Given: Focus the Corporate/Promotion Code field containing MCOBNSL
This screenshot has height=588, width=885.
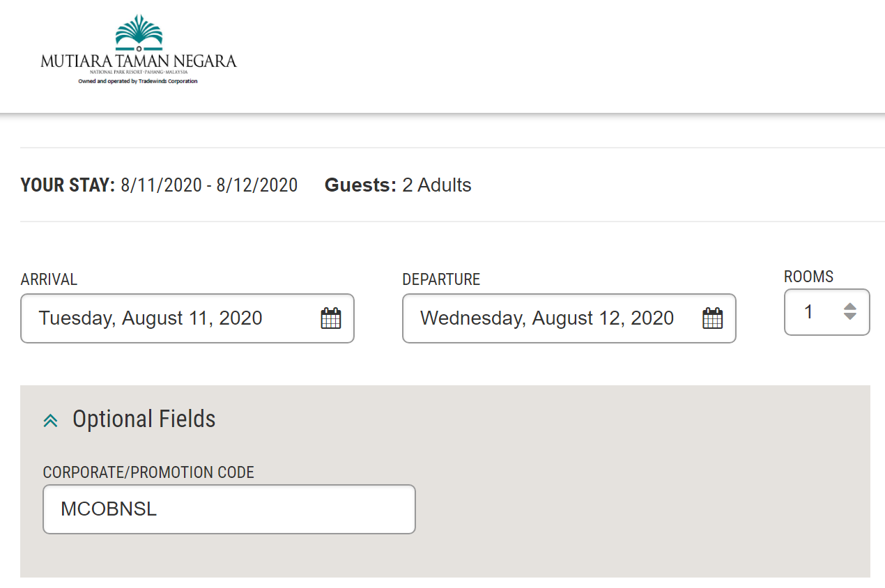Looking at the screenshot, I should coord(229,509).
